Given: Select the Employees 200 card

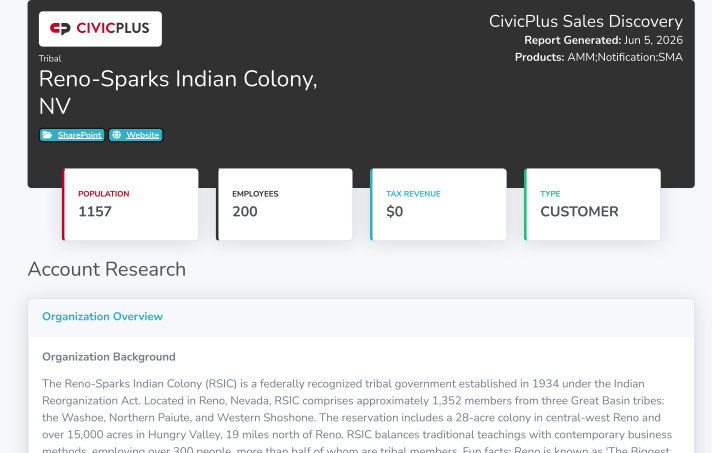Looking at the screenshot, I should [x=284, y=204].
